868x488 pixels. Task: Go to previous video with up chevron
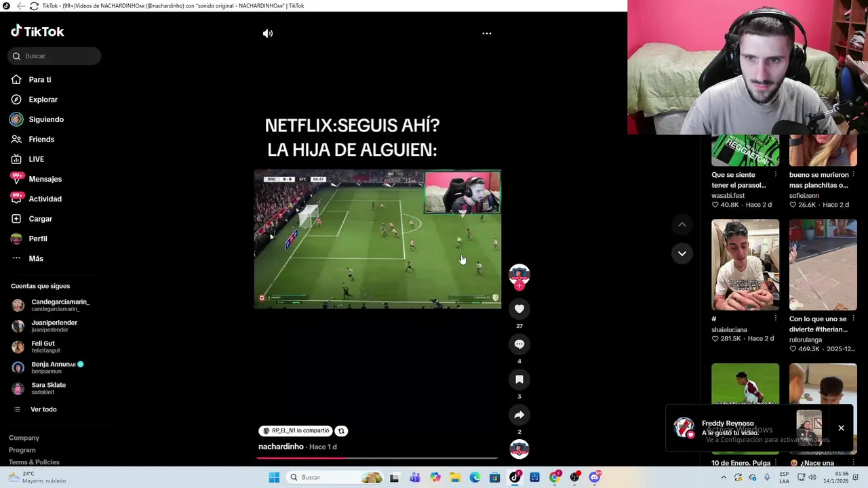[x=682, y=224]
